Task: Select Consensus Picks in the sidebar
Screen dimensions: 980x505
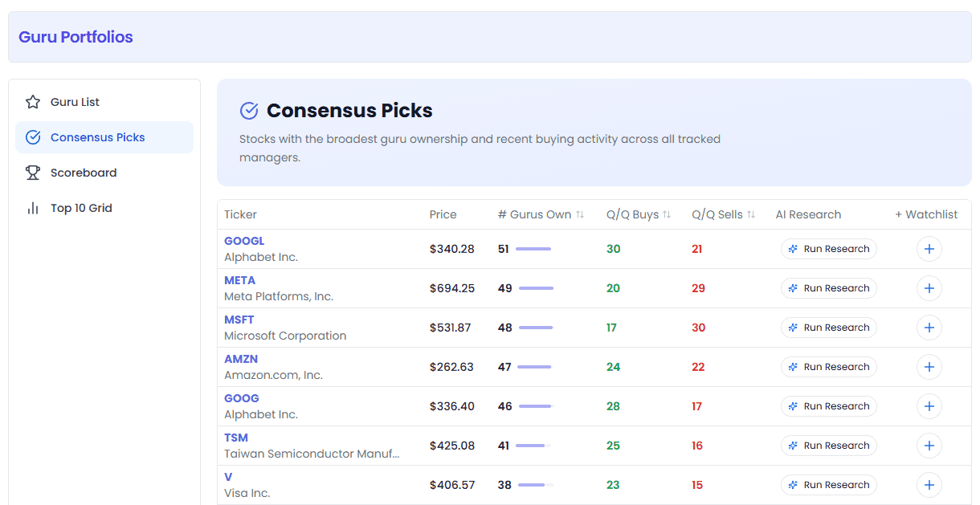Action: (x=104, y=137)
